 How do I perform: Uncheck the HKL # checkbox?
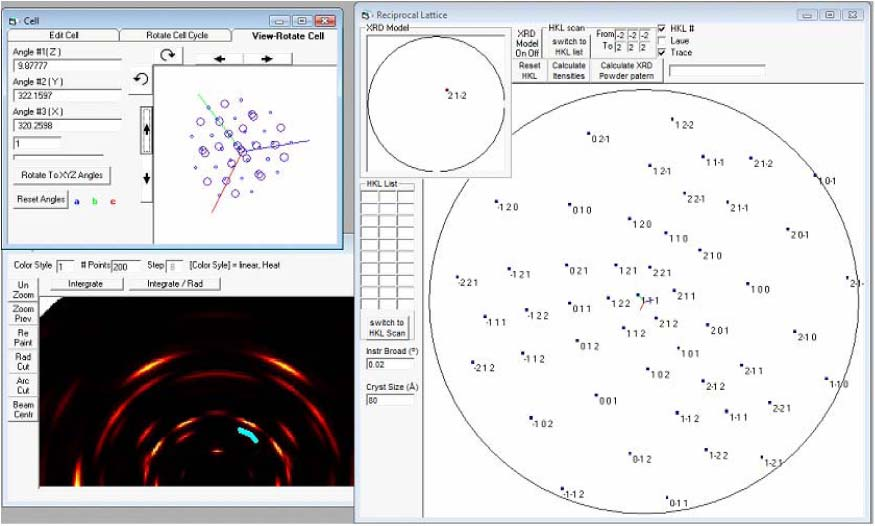pos(663,28)
